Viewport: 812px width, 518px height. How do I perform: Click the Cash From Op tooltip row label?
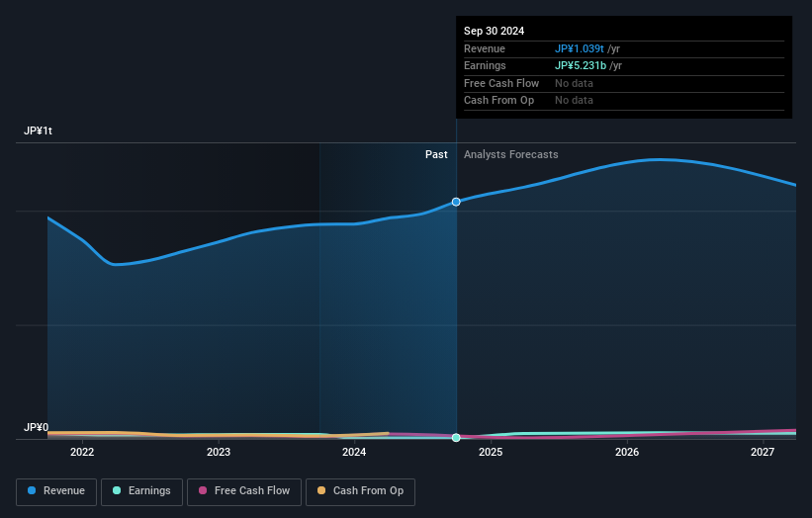[x=498, y=101]
